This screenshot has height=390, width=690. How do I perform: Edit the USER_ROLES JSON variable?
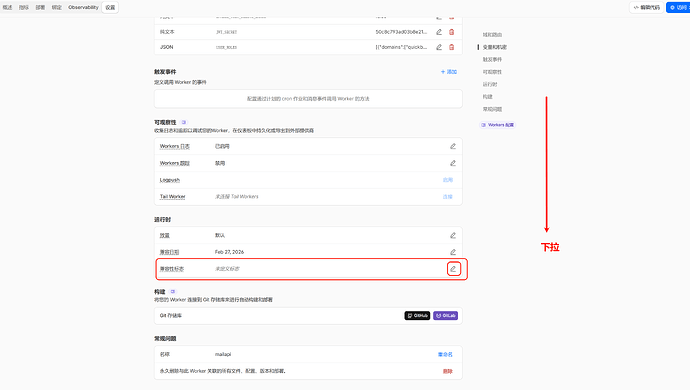coord(439,47)
